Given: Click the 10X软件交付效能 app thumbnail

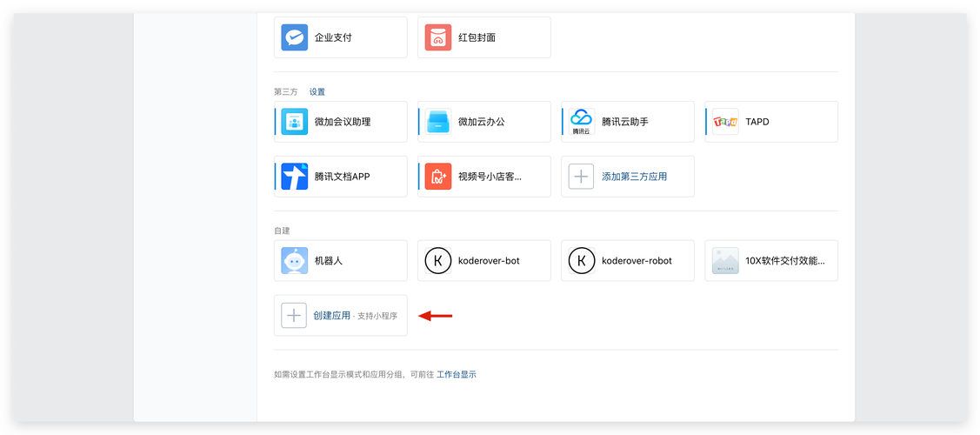Looking at the screenshot, I should [725, 261].
